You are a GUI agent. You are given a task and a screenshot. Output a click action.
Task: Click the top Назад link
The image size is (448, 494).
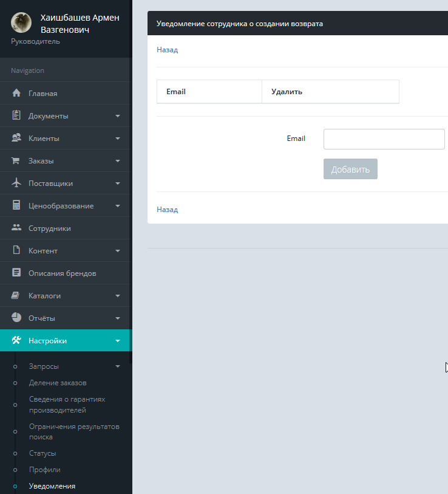point(167,50)
